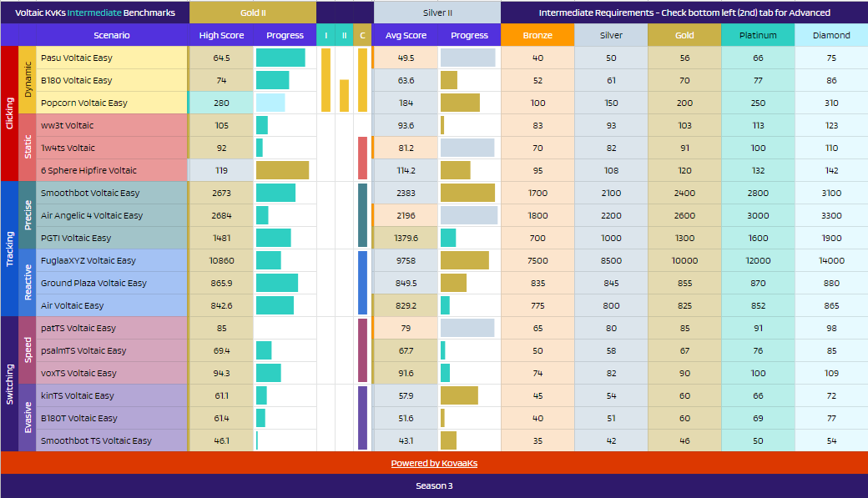Click the Popcorn high score cell 280

click(x=221, y=103)
